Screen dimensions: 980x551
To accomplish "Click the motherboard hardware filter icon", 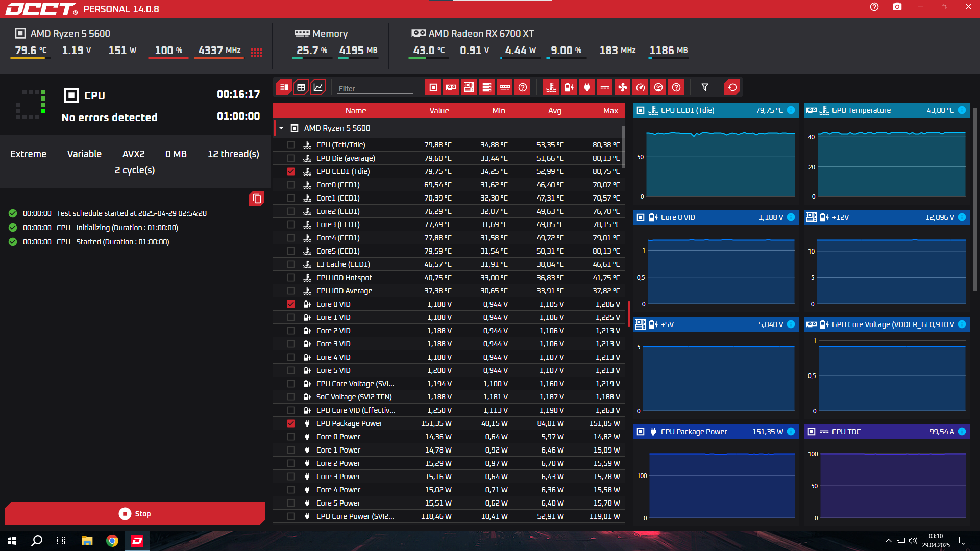I will pyautogui.click(x=469, y=87).
